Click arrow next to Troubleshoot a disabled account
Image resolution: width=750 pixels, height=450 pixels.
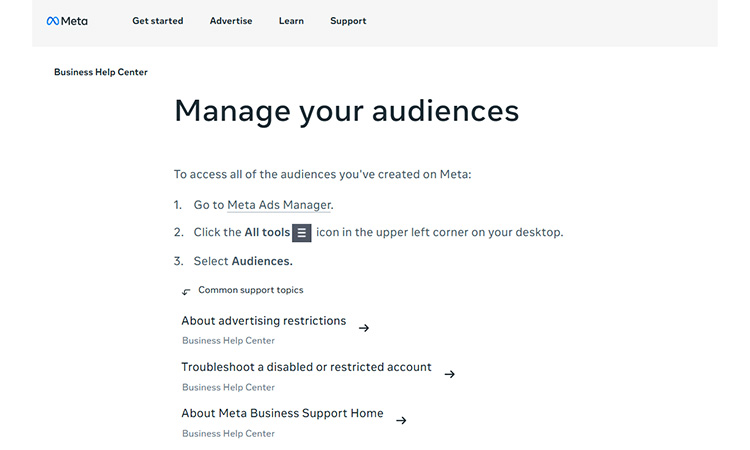point(450,374)
